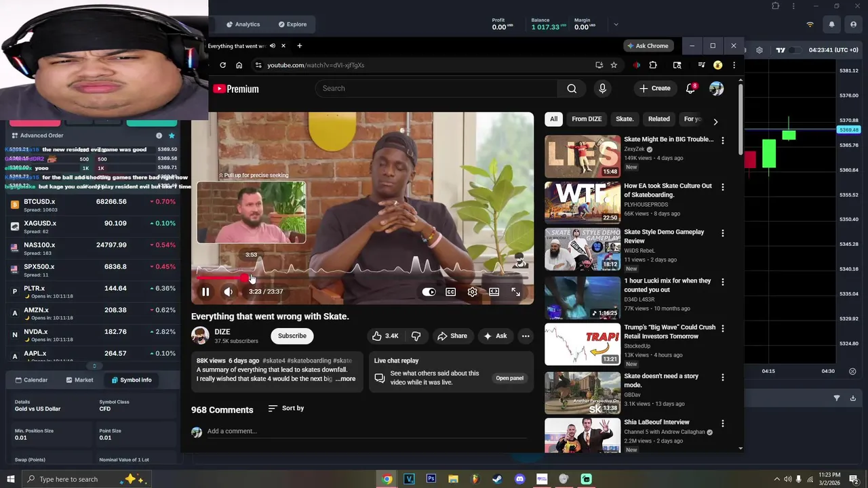
Task: Open Chrome extensions puzzle icon
Action: tap(653, 65)
